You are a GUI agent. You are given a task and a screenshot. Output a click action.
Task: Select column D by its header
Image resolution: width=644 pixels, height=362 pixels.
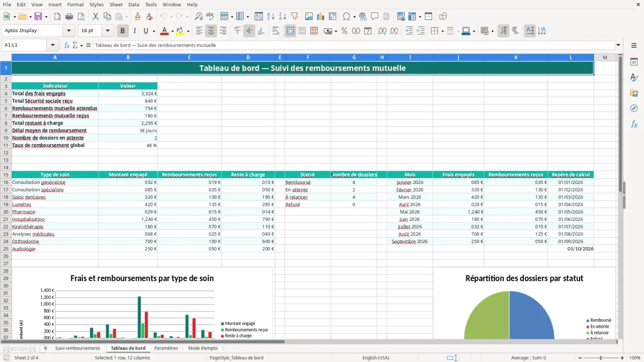point(248,57)
